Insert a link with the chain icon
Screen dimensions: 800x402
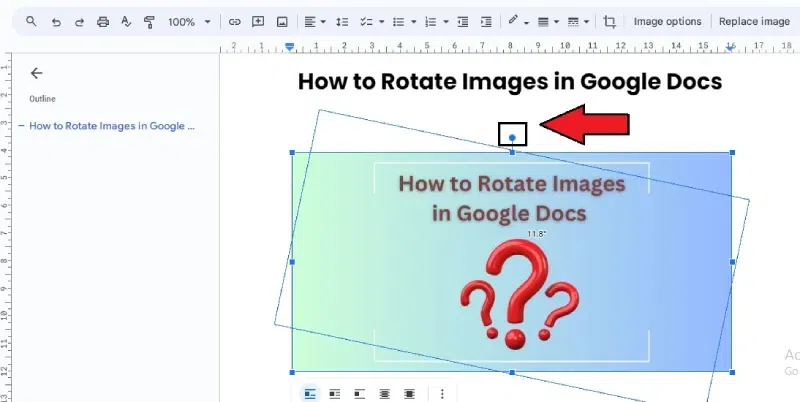(x=234, y=22)
